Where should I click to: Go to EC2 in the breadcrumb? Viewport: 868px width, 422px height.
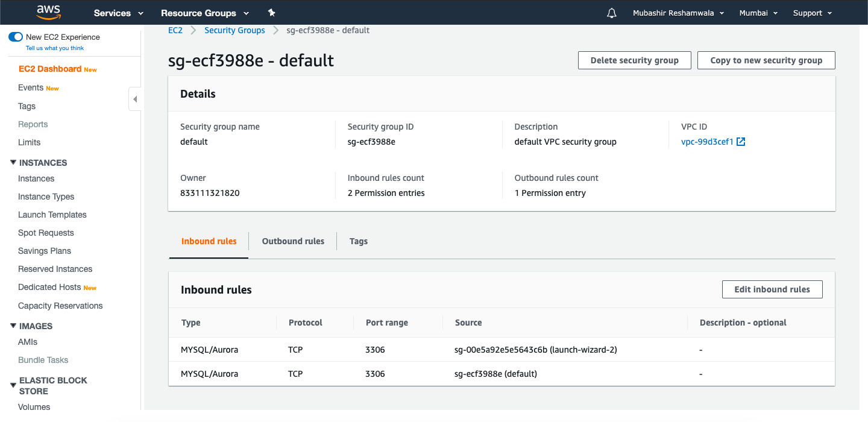tap(175, 30)
